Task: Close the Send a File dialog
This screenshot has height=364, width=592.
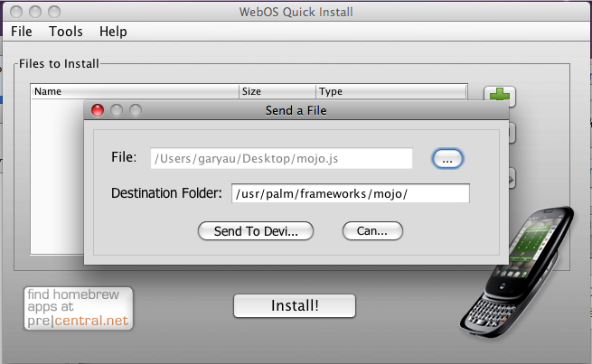Action: pos(98,110)
